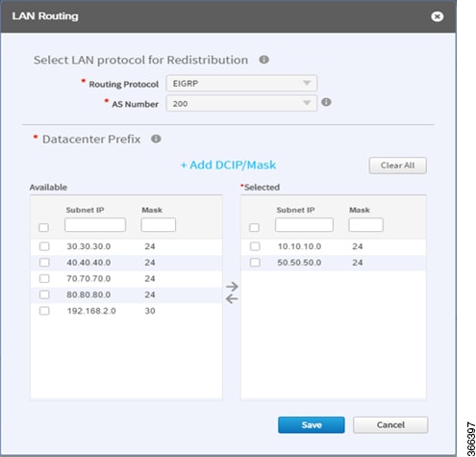The image size is (476, 457).
Task: Move prefixes back with left arrow
Action: click(232, 299)
